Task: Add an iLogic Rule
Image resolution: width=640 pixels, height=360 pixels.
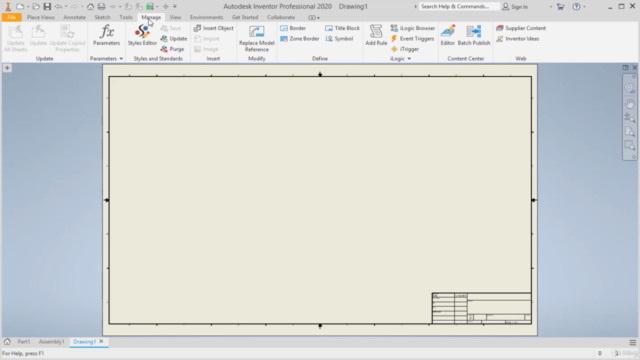Action: click(x=376, y=35)
